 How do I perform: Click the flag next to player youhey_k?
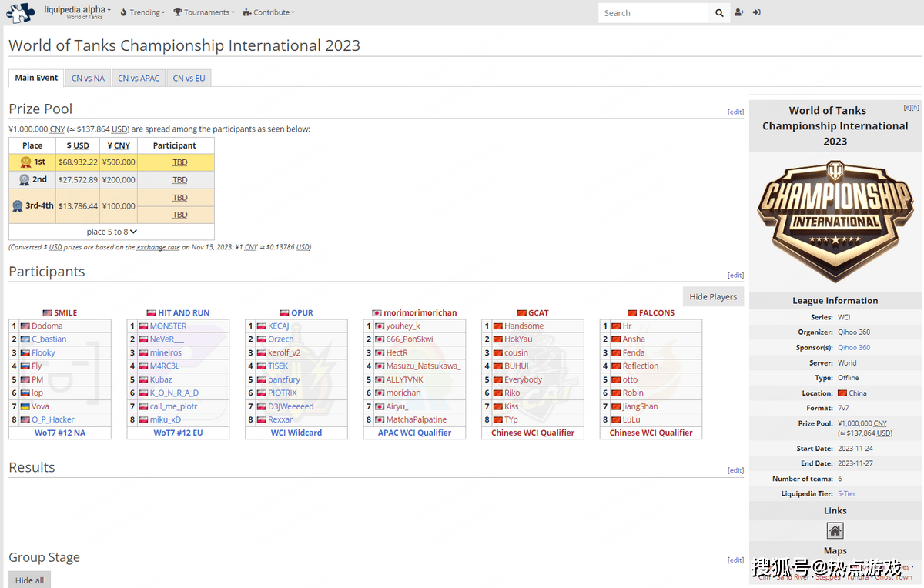click(379, 326)
